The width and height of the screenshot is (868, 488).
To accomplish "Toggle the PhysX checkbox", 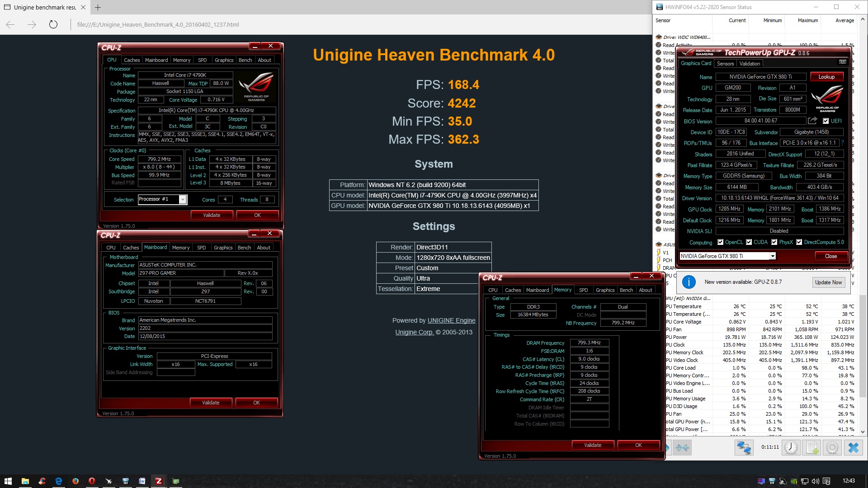I will (x=774, y=242).
